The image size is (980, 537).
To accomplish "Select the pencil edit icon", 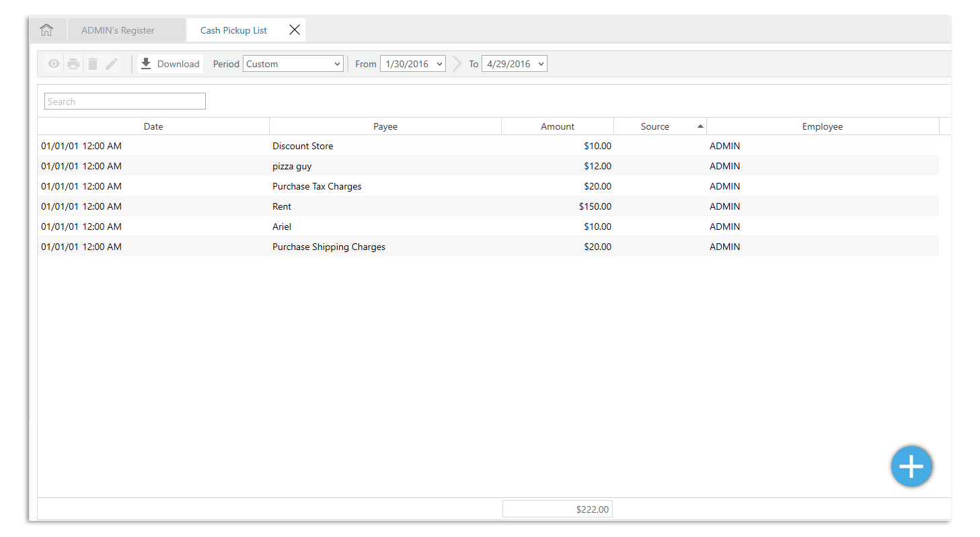I will pyautogui.click(x=112, y=63).
